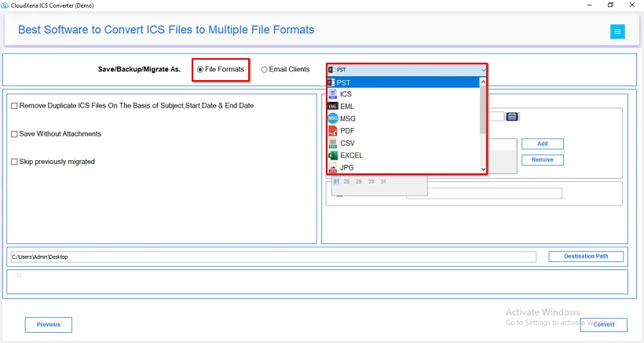Click the Destination Path button
The image size is (644, 343).
pos(586,257)
